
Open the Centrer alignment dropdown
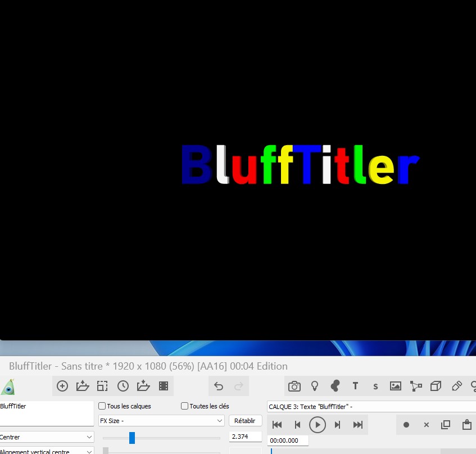pyautogui.click(x=47, y=437)
